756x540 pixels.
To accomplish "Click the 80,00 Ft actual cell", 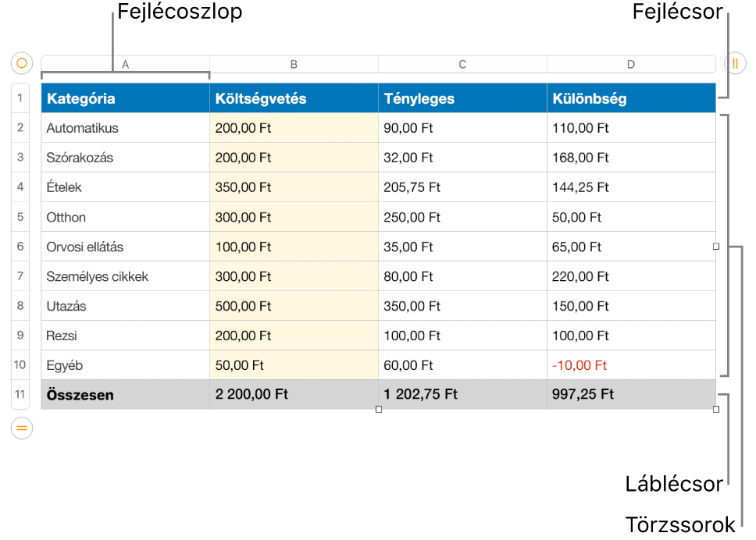I will coord(463,276).
